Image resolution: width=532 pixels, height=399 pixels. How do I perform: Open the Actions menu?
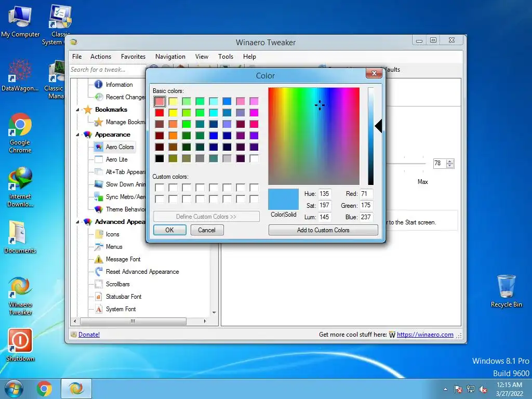(x=100, y=57)
